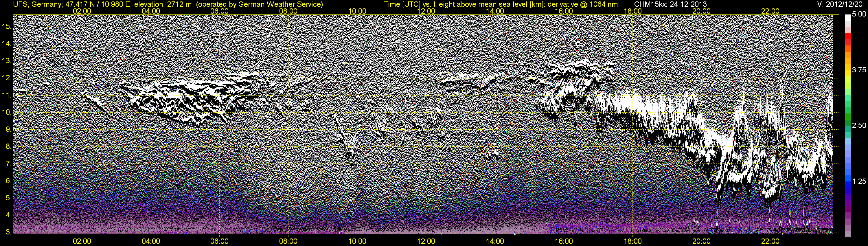Click the 16:00 label on the bottom time axis

[564, 241]
